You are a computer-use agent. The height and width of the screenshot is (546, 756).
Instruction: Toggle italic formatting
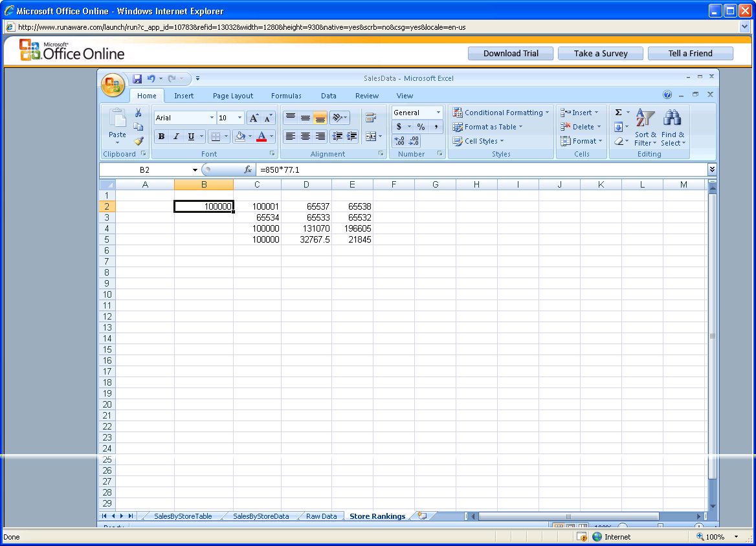pyautogui.click(x=177, y=136)
